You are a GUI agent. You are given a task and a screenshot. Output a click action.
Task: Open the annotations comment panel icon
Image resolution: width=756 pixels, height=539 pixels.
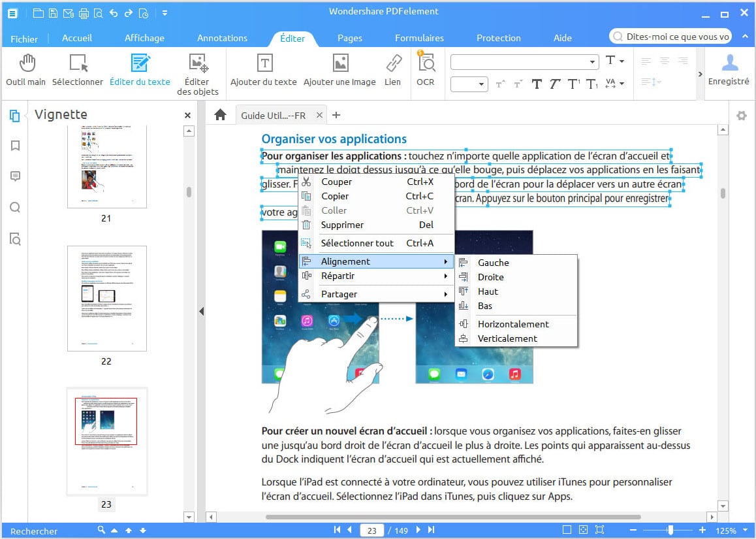click(x=15, y=176)
